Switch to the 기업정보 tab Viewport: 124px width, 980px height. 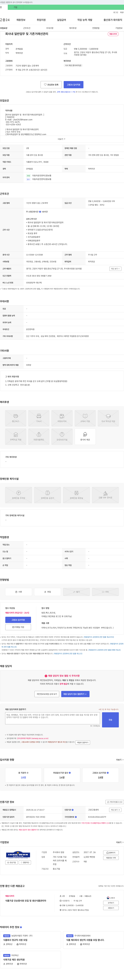[x=119, y=28]
